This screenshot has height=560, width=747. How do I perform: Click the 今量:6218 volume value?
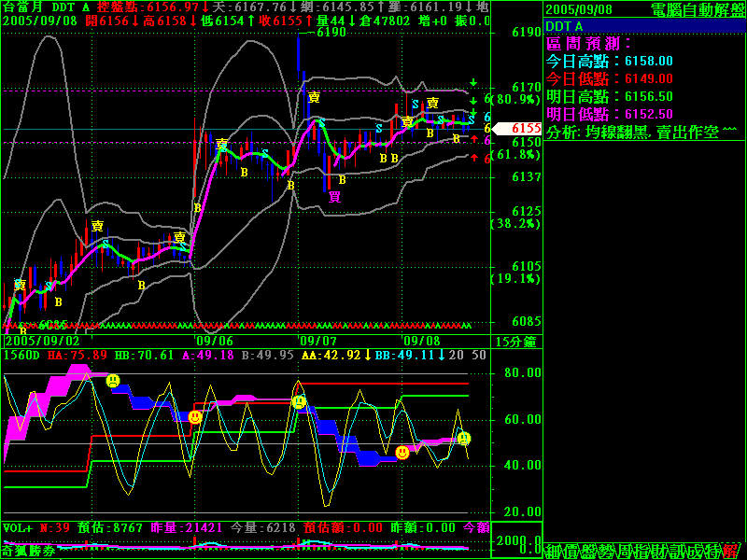pos(263,528)
